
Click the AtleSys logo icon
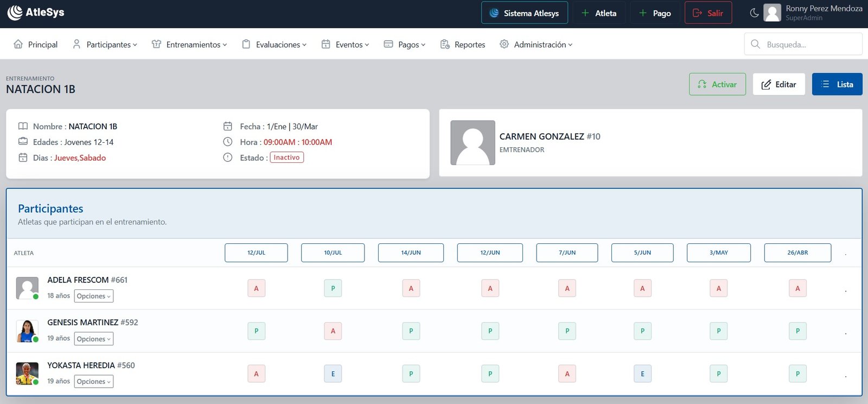15,12
